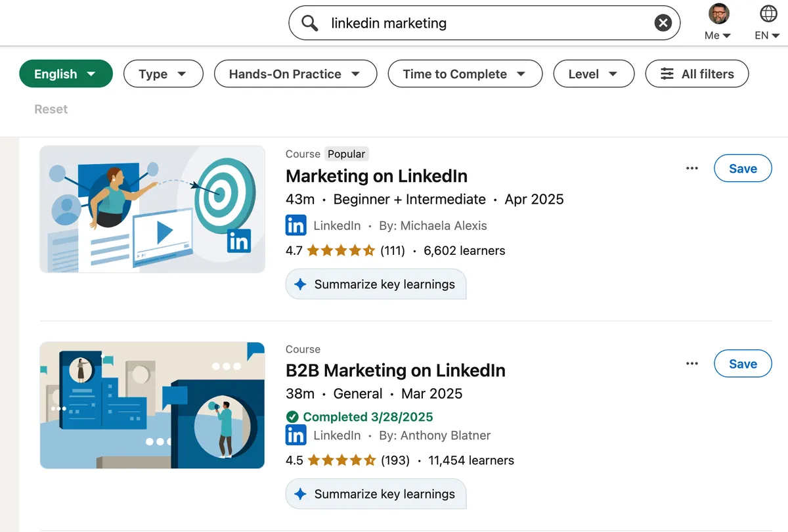788x532 pixels.
Task: Open All filters panel
Action: click(x=697, y=74)
